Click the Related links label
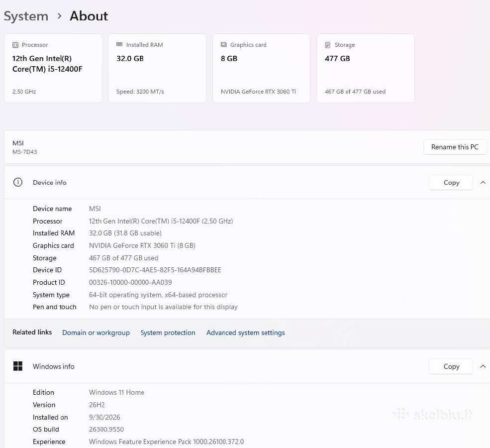 point(32,333)
